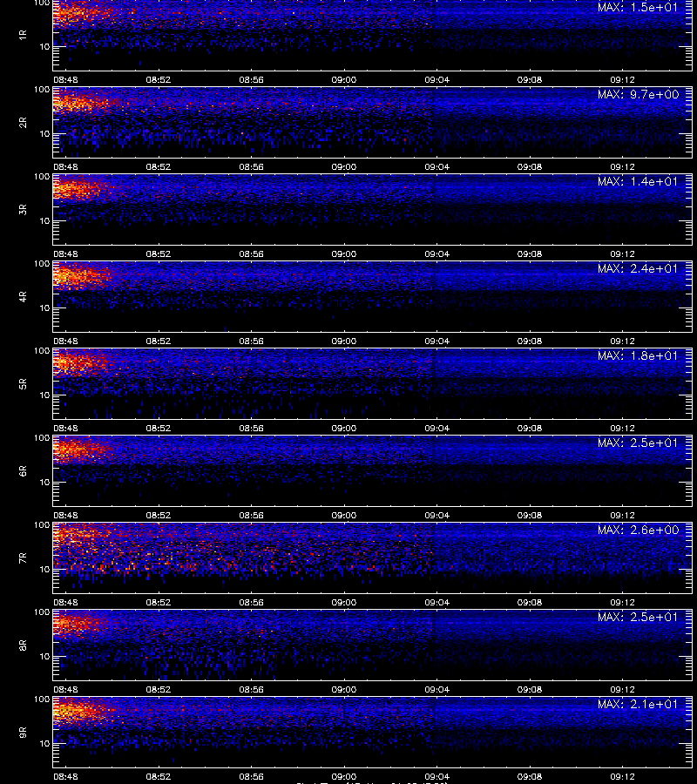This screenshot has width=697, height=784.
Task: Select the 'MAX: 1.5e+01' annotation in panel 1R
Action: pyautogui.click(x=638, y=8)
